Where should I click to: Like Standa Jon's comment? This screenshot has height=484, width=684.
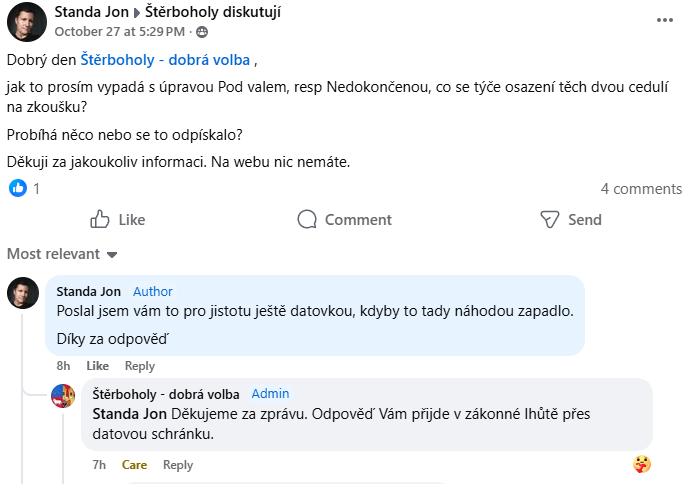pos(97,366)
